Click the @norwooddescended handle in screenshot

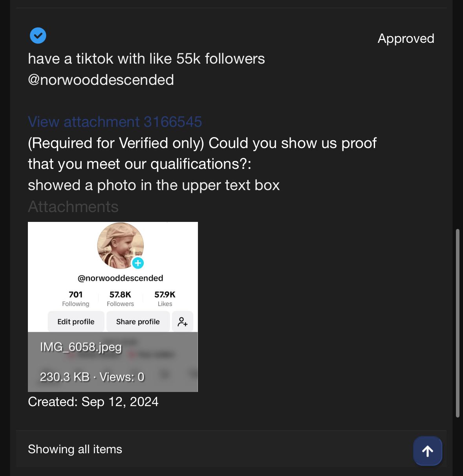[121, 278]
